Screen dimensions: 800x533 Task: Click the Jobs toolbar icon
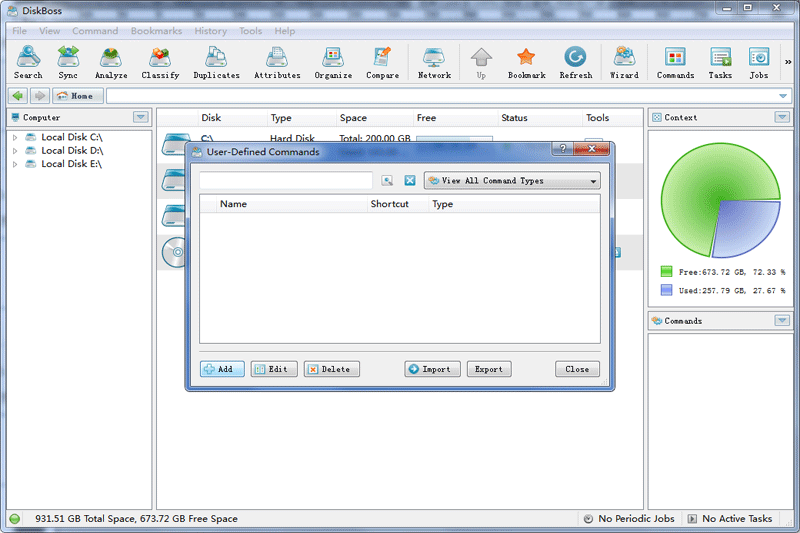(x=758, y=62)
